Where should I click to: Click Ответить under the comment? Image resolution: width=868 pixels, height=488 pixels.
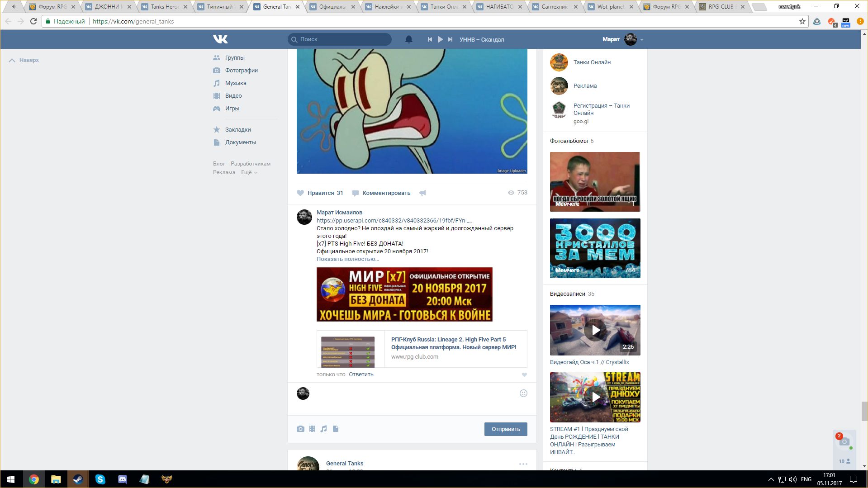(361, 374)
